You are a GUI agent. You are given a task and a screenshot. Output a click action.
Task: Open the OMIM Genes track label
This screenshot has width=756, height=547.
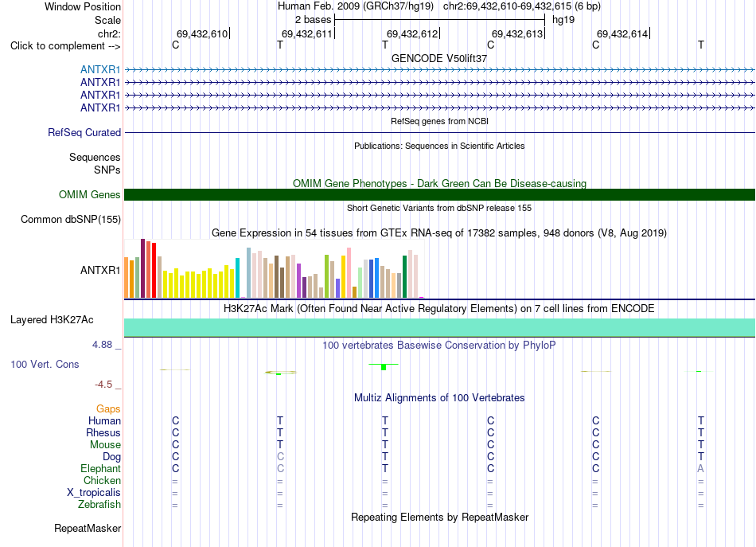pyautogui.click(x=90, y=194)
